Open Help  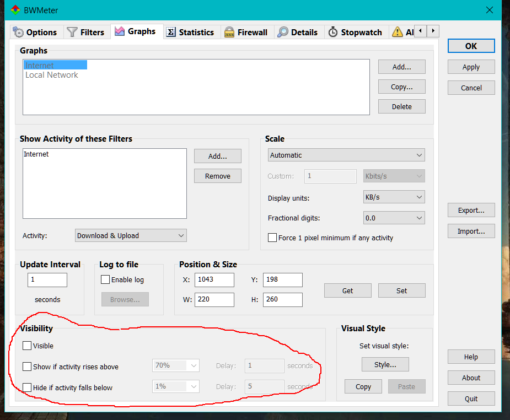click(x=471, y=357)
